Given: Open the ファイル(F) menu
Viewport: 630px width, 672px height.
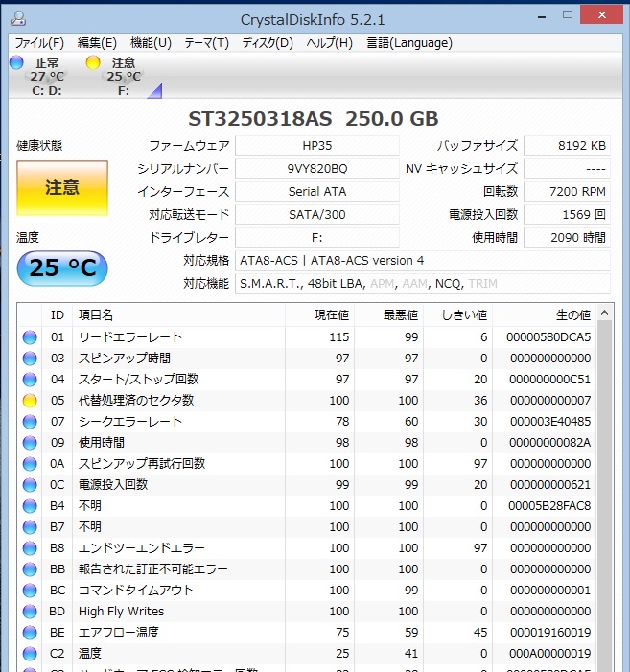Looking at the screenshot, I should (x=39, y=43).
